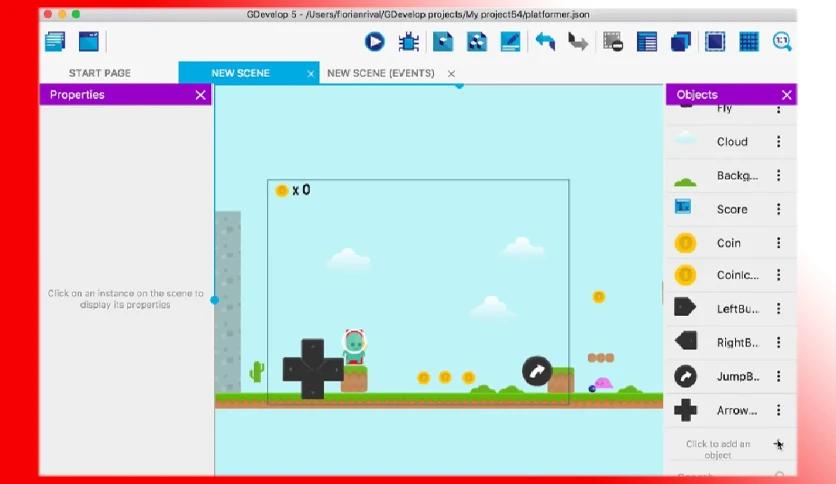Open the object groups editor icon
836x484 pixels.
477,42
